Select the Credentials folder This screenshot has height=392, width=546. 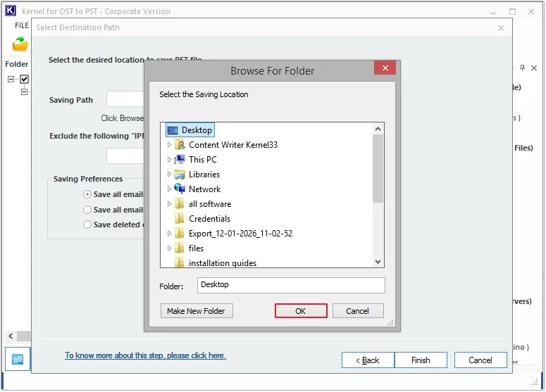tap(209, 219)
